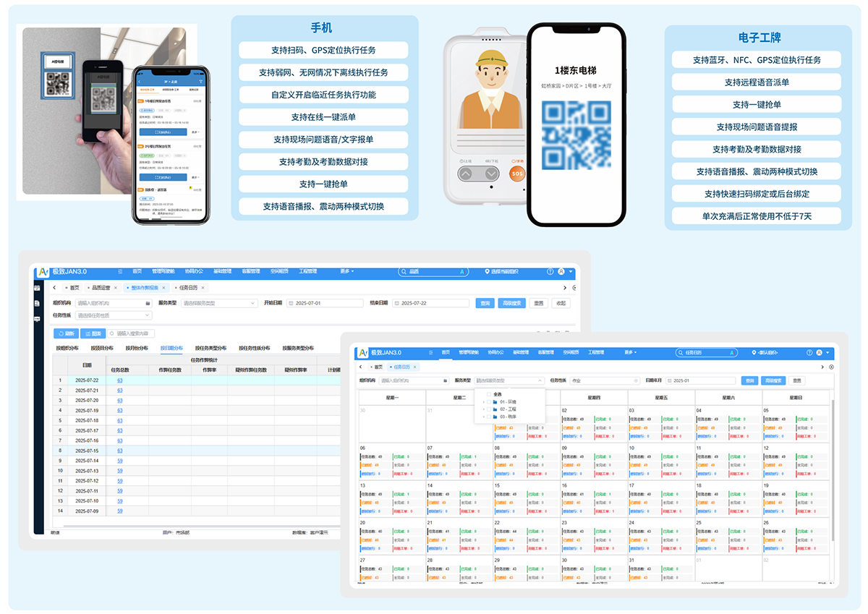868x614 pixels.
Task: Click folder icon in report window 组织机构 field
Action: 148,303
